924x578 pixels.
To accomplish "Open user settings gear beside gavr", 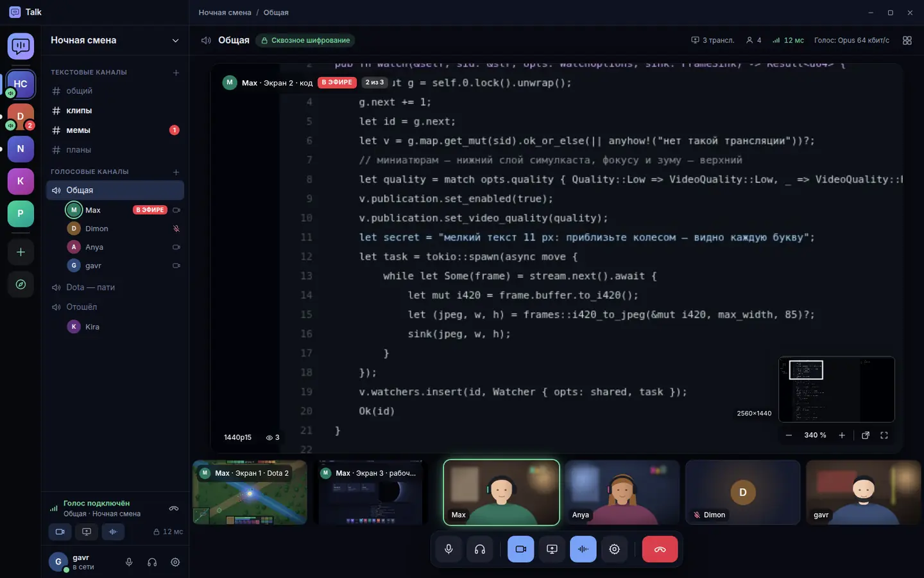I will 175,563.
